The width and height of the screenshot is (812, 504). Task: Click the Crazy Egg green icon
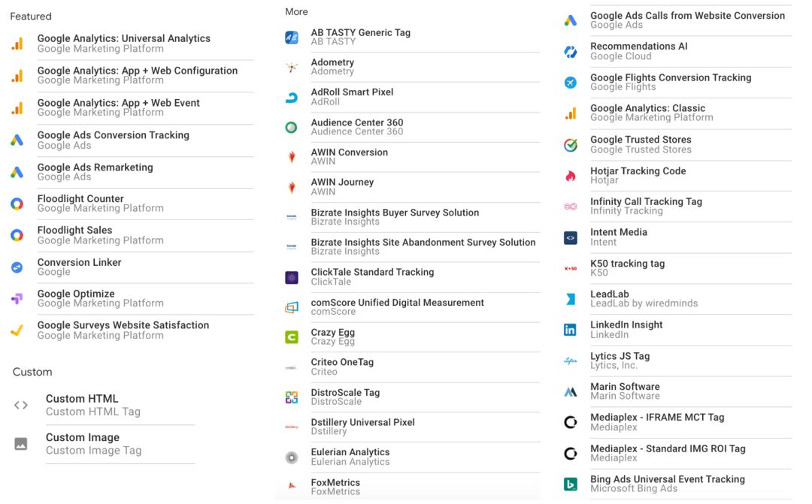[292, 337]
